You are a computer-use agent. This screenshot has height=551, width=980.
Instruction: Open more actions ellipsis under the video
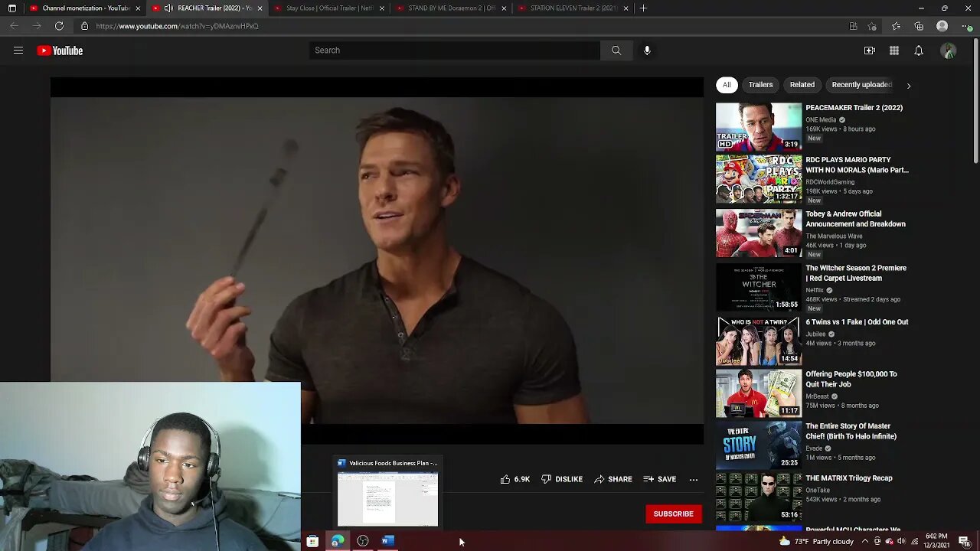tap(694, 479)
